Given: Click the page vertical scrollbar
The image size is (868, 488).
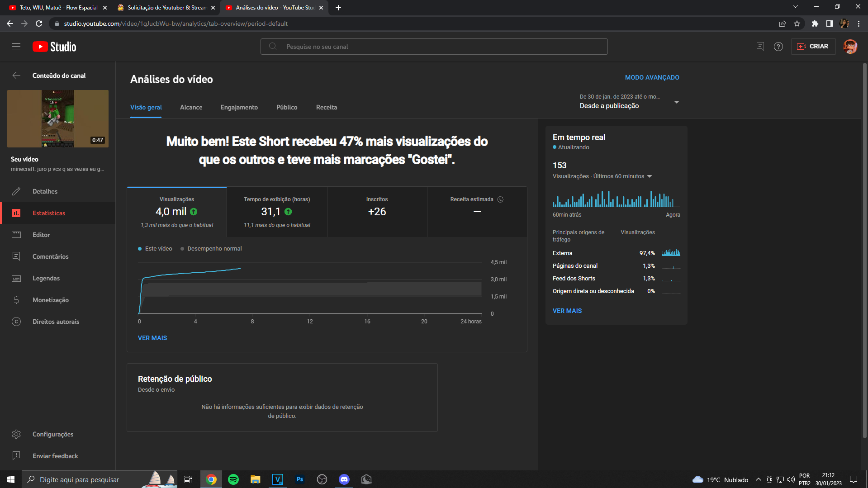Looking at the screenshot, I should [x=864, y=251].
